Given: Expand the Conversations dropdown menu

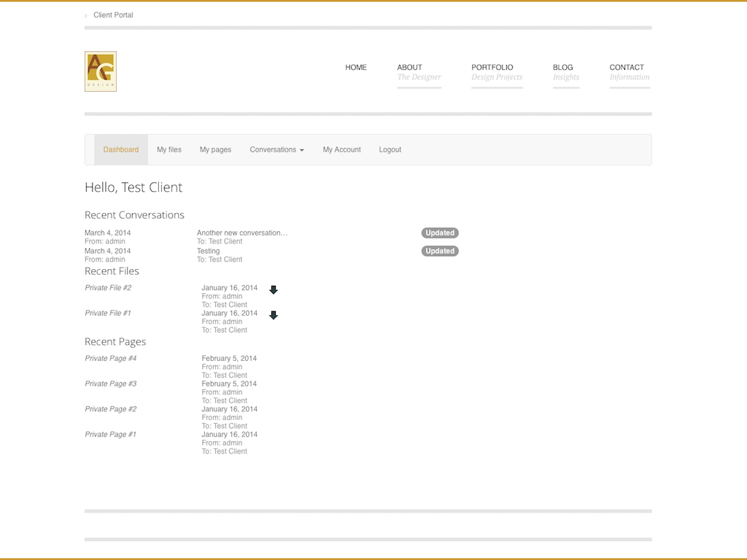Looking at the screenshot, I should tap(276, 149).
